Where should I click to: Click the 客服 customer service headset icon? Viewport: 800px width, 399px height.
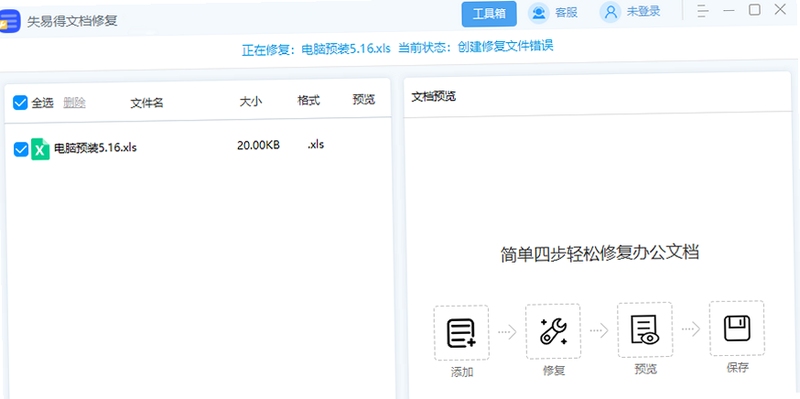[538, 13]
